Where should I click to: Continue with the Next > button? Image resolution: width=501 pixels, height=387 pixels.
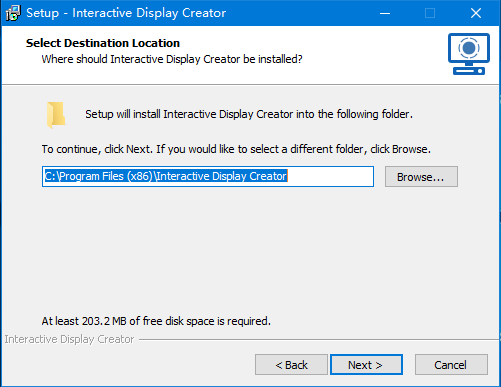pyautogui.click(x=366, y=365)
